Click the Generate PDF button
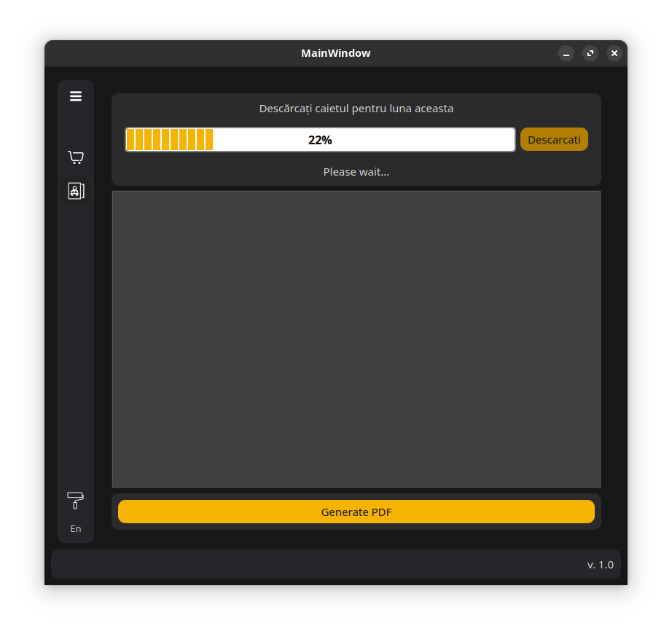Viewport: 672px width, 634px height. pyautogui.click(x=356, y=512)
